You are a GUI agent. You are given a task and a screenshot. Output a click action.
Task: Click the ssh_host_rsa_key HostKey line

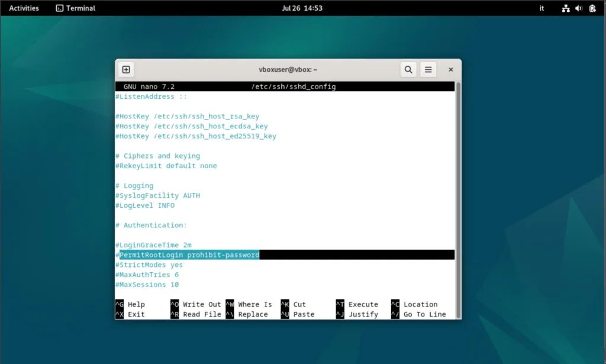188,117
